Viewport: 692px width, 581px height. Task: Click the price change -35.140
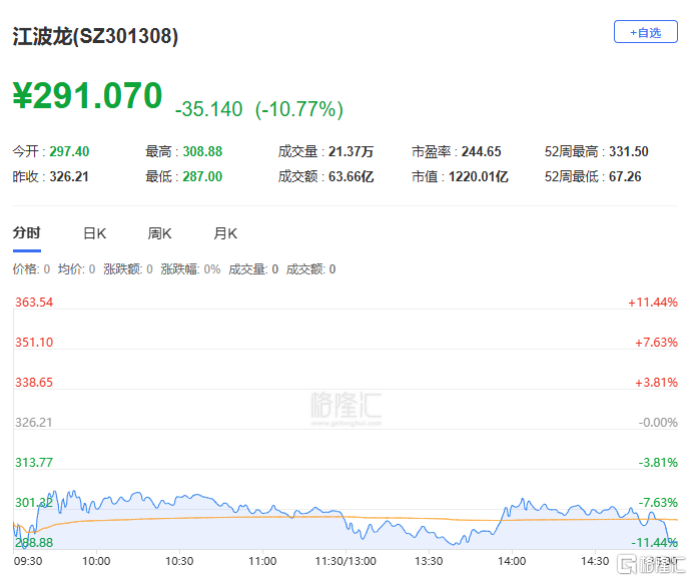coord(209,109)
